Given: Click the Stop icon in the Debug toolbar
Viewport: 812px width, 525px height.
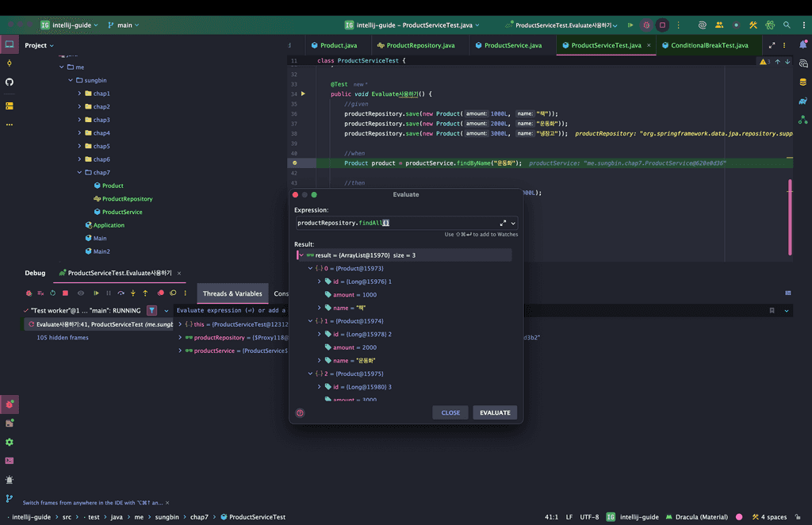Looking at the screenshot, I should point(67,293).
